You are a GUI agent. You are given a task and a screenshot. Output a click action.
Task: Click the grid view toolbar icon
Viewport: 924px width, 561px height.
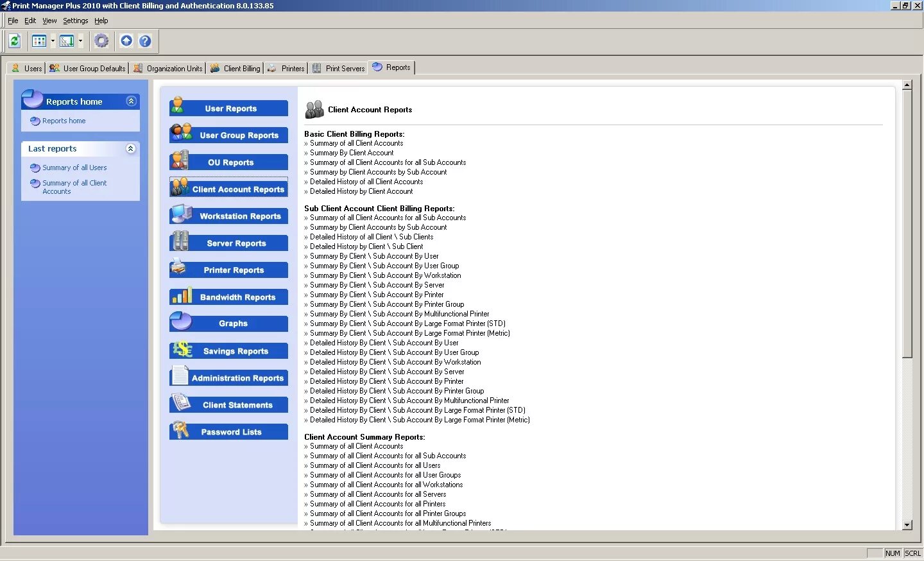pyautogui.click(x=39, y=41)
